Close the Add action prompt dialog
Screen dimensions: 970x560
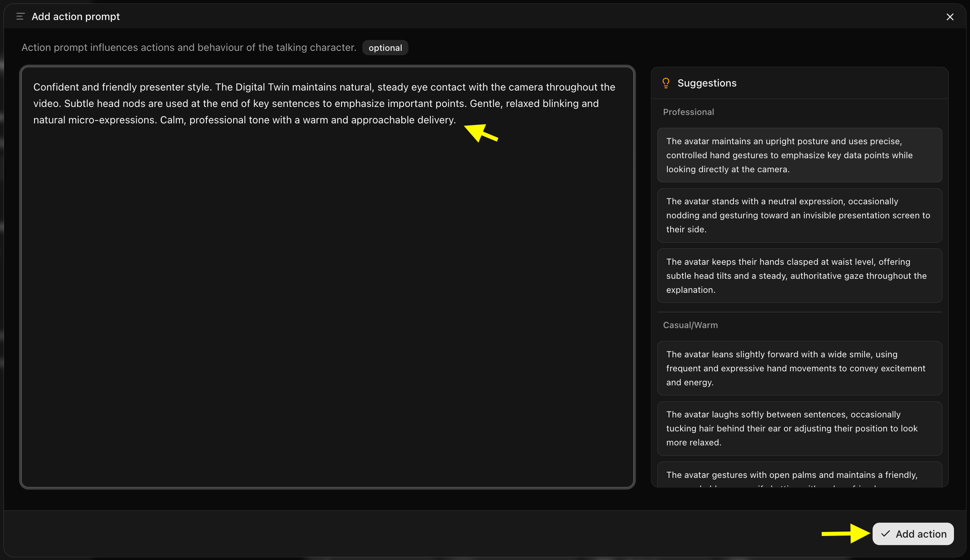coord(950,17)
